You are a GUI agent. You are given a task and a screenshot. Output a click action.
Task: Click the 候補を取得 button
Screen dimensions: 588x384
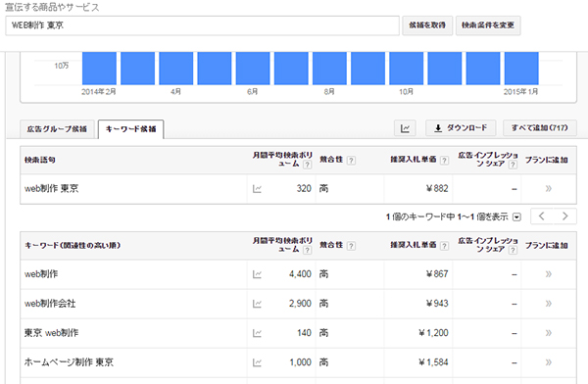pyautogui.click(x=427, y=25)
